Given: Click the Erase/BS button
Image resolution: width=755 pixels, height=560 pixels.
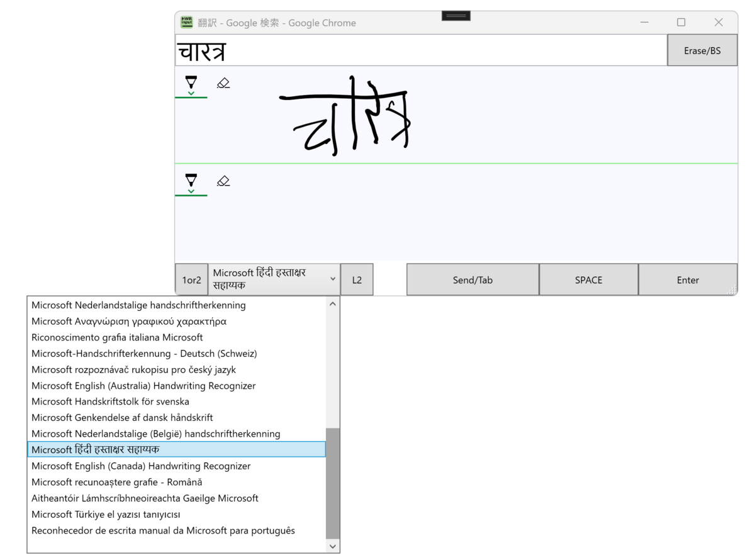Looking at the screenshot, I should (x=702, y=50).
